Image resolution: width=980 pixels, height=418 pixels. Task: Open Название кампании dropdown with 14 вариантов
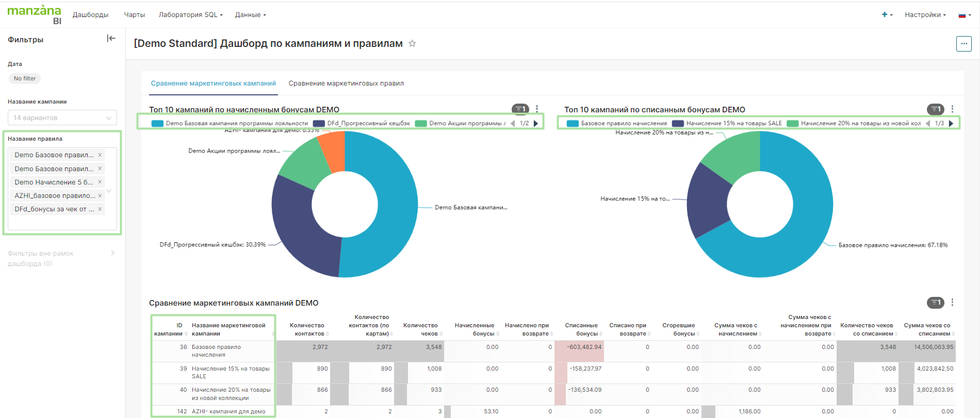(x=62, y=118)
